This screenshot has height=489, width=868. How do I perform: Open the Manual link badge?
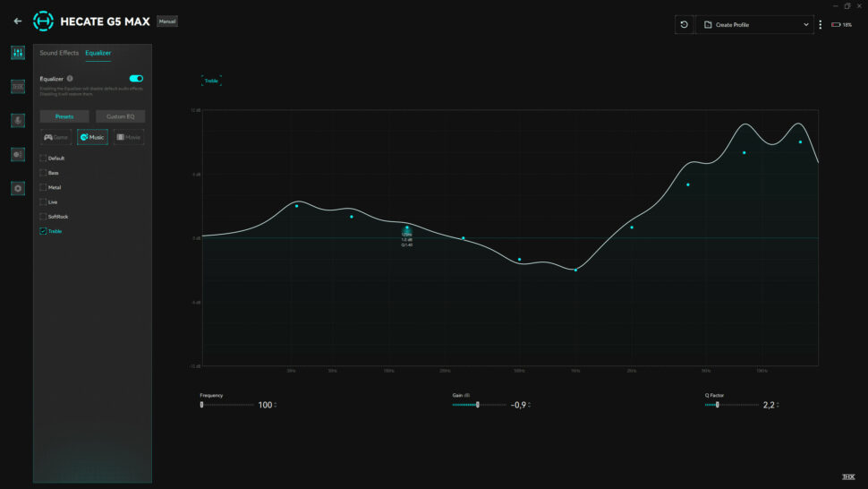[x=167, y=21]
